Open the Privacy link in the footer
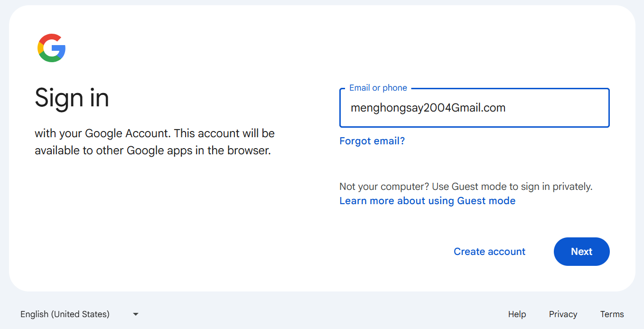The image size is (644, 329). (x=563, y=314)
